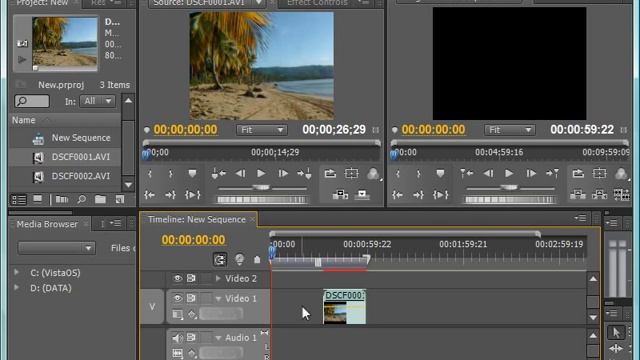This screenshot has width=640, height=360.
Task: Open Media Browser location dropdown
Action: (x=57, y=248)
